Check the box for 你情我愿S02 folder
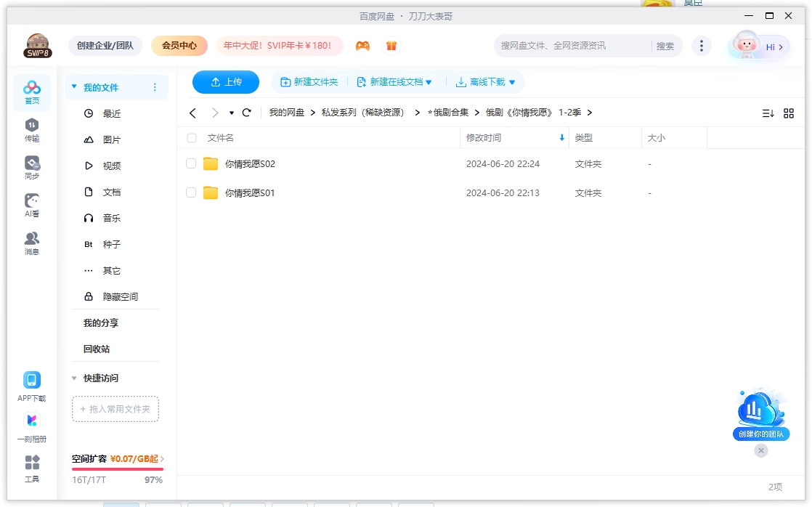 click(192, 164)
